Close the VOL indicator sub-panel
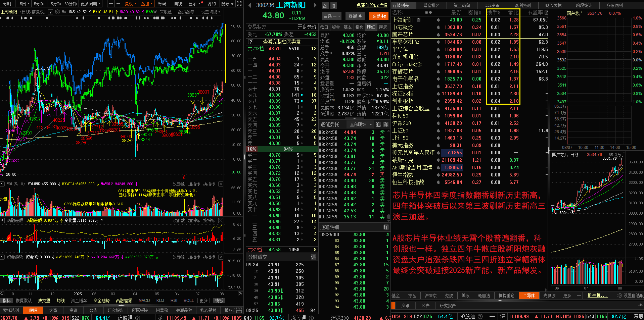 point(221,184)
